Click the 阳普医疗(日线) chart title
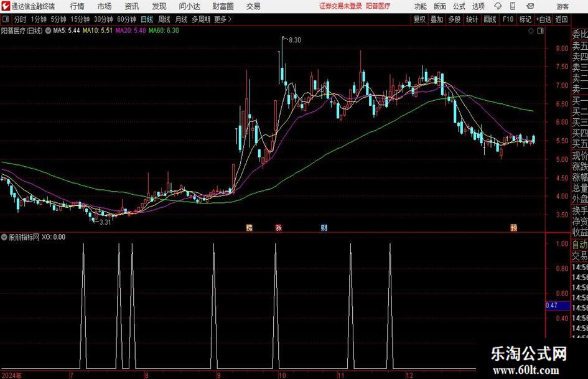The height and width of the screenshot is (379, 588). [22, 30]
